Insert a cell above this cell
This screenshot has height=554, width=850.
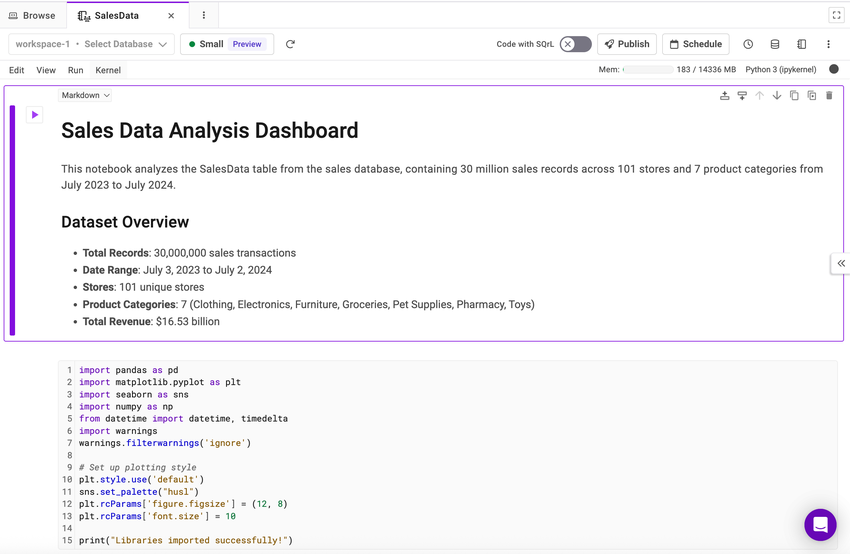pos(725,96)
